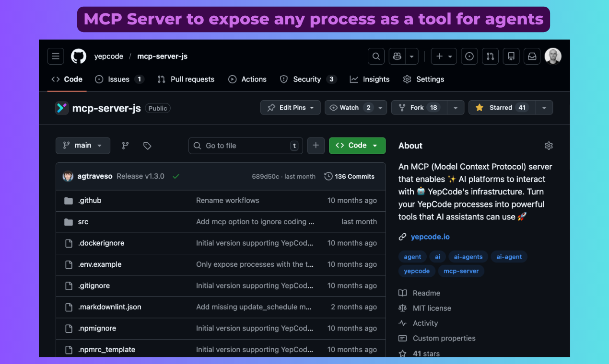The width and height of the screenshot is (609, 364).
Task: Open GitHub Copilot icon in the top bar
Action: tap(397, 56)
